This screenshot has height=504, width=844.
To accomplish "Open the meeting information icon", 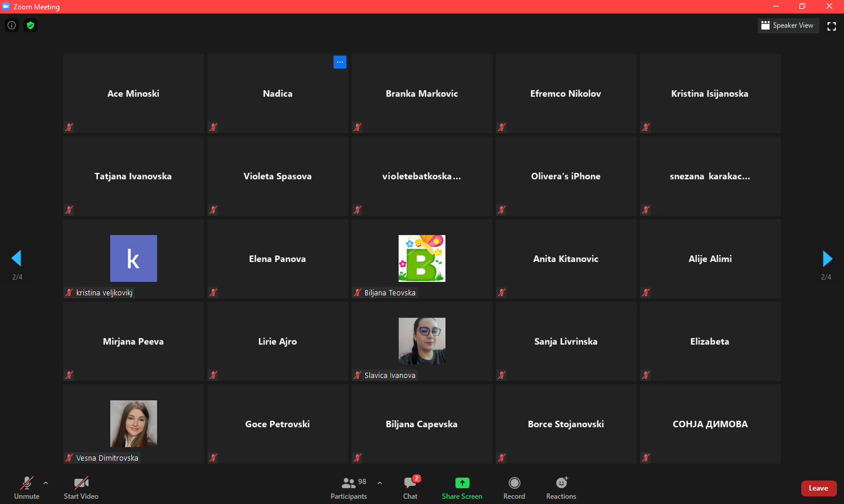I will pos(12,25).
